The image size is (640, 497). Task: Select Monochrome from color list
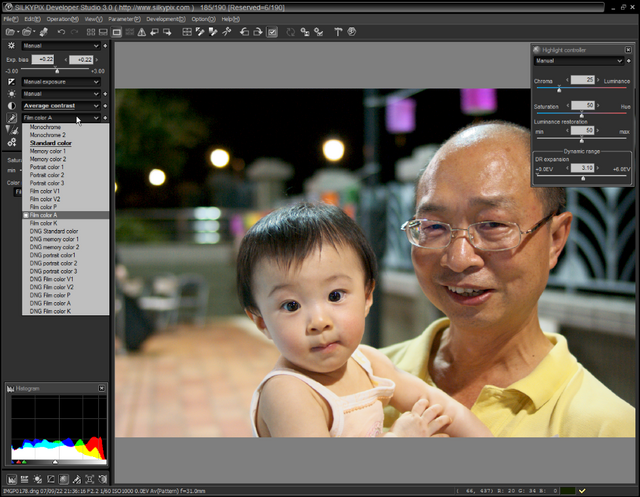click(x=65, y=127)
